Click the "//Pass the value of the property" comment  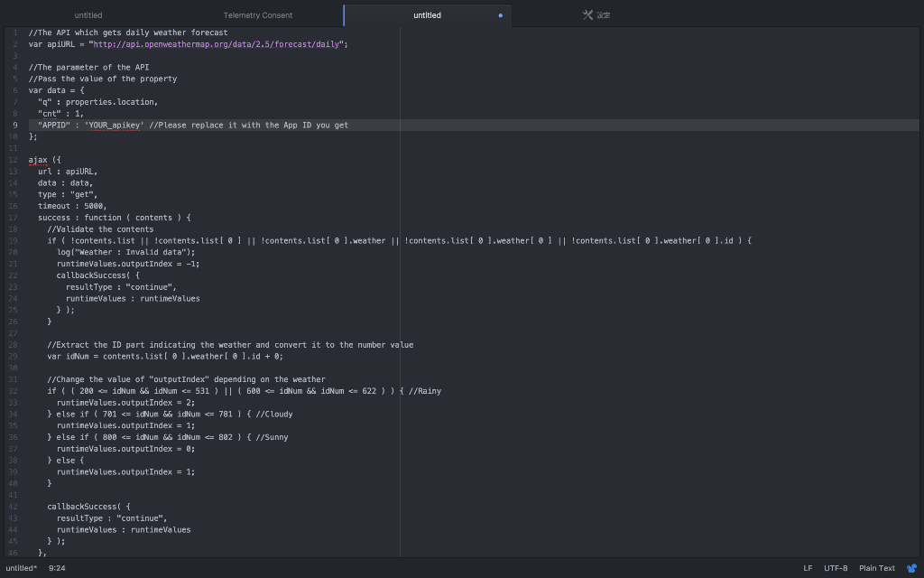pos(103,79)
